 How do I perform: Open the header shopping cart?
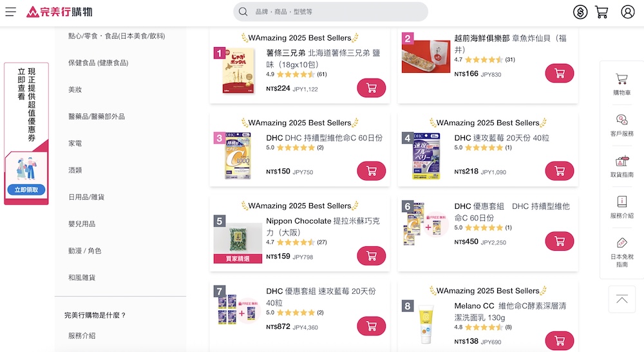(601, 12)
